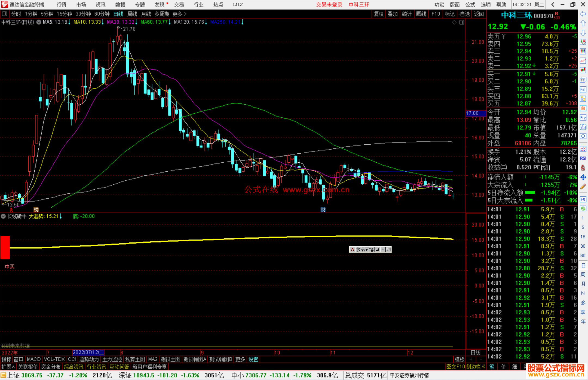Click the F10 company info sidebar icon
The height and width of the screenshot is (380, 588).
coord(583,89)
